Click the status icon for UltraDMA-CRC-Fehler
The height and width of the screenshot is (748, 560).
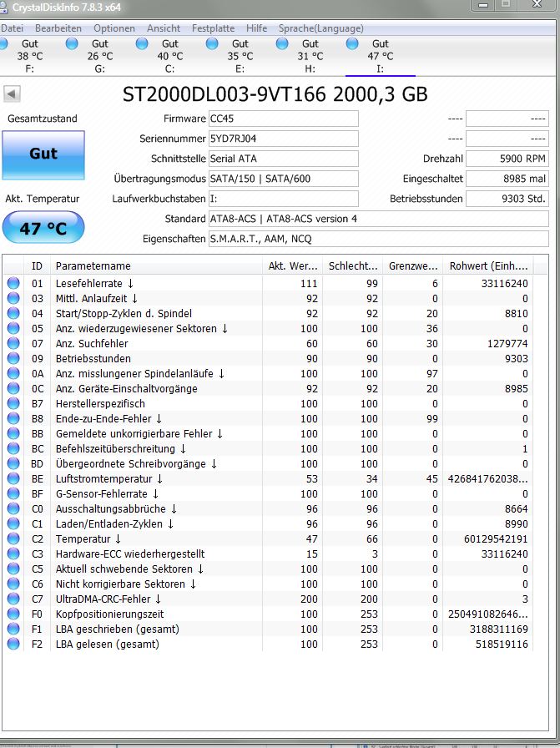click(13, 599)
